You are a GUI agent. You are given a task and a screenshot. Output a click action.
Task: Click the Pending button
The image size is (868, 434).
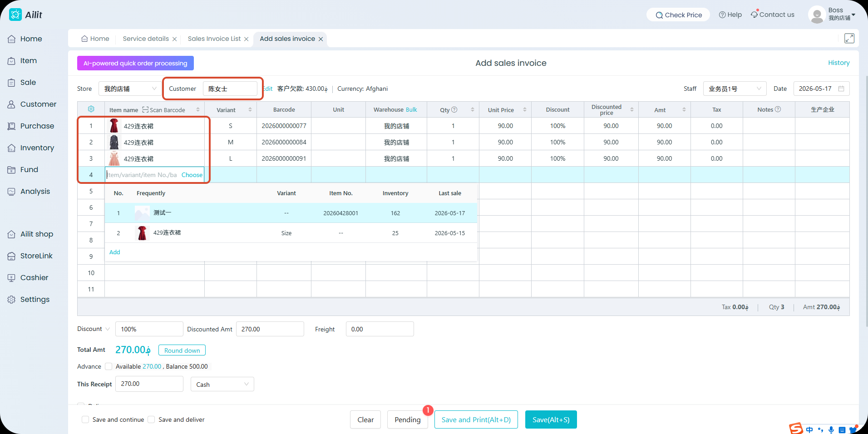coord(408,419)
